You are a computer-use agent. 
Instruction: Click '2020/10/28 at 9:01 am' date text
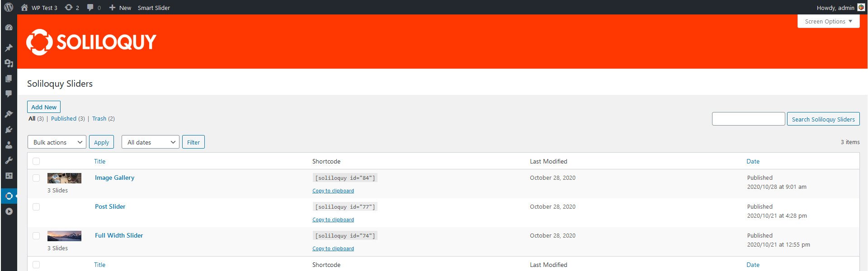(x=777, y=187)
